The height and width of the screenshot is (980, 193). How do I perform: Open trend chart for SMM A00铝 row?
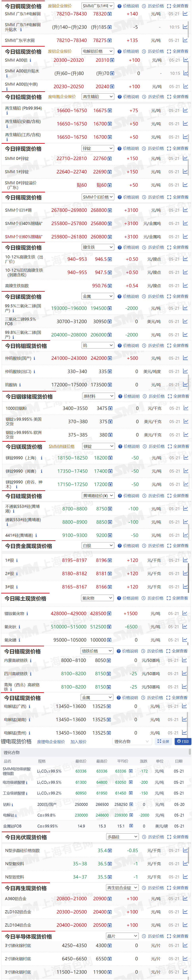point(185,60)
